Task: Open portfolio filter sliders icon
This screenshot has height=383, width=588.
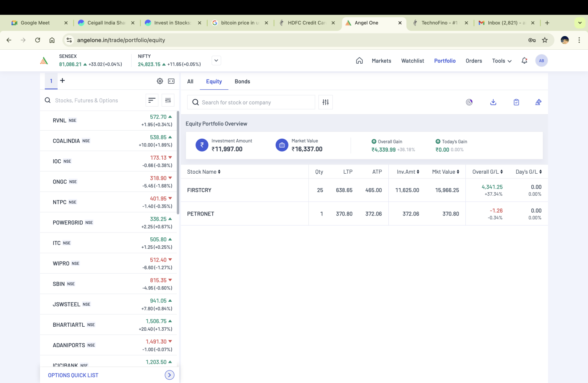Action: (x=326, y=102)
